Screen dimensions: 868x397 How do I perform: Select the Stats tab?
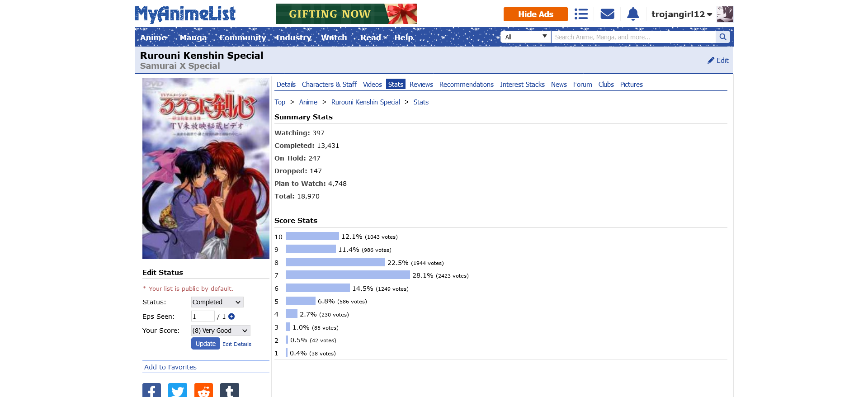coord(396,85)
